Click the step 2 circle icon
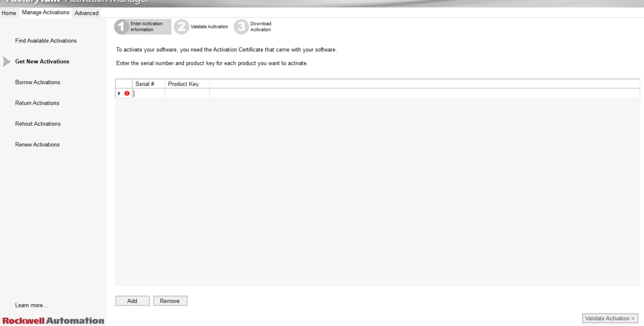The height and width of the screenshot is (326, 644). 181,27
